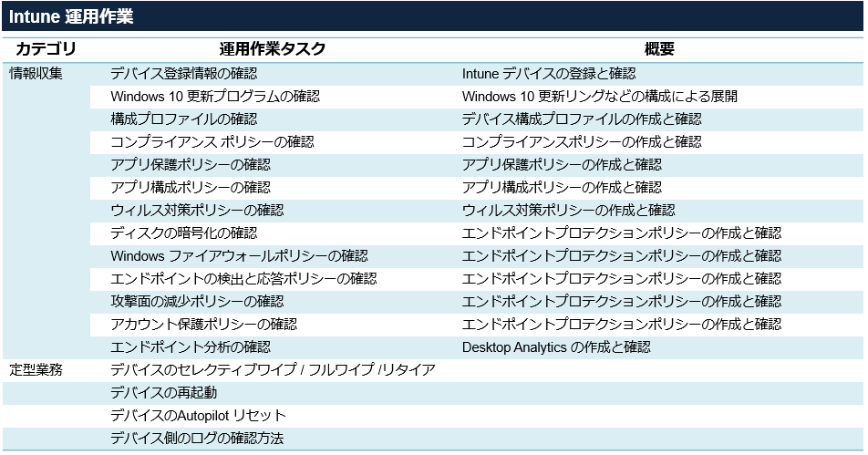
Task: Select task '構成プロファイルの確認'
Action: pos(184,119)
